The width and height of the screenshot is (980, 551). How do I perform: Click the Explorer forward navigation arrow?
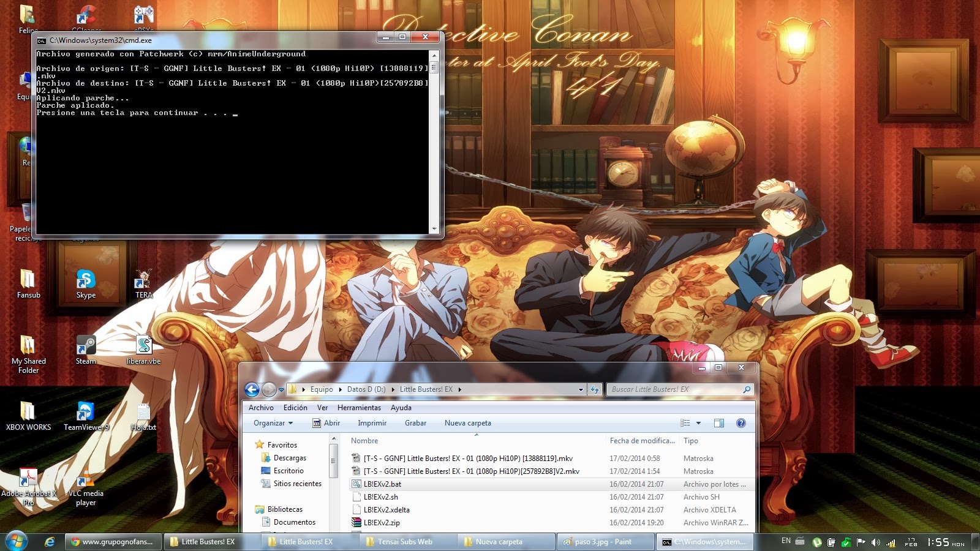click(x=269, y=389)
